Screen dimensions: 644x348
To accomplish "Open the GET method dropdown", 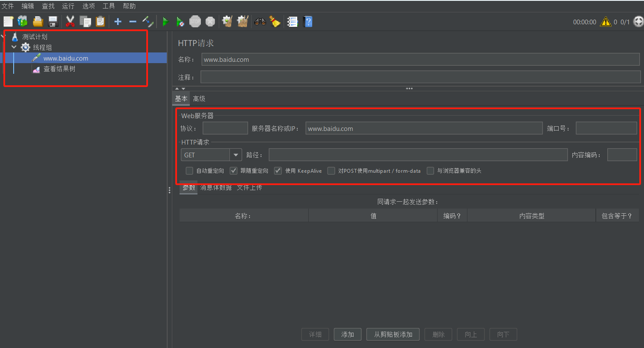I will coord(235,155).
